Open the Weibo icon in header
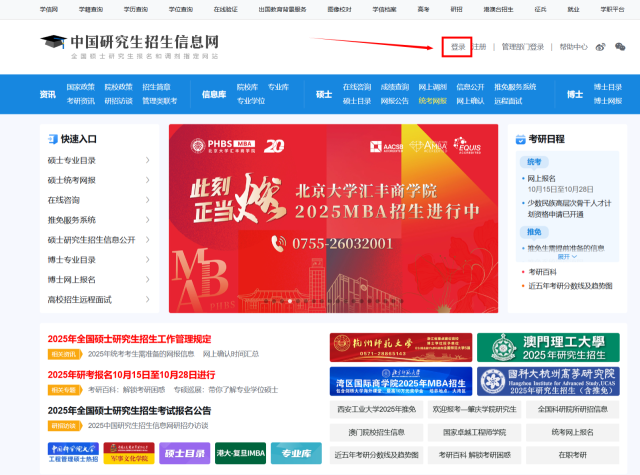The image size is (640, 475). tap(601, 47)
